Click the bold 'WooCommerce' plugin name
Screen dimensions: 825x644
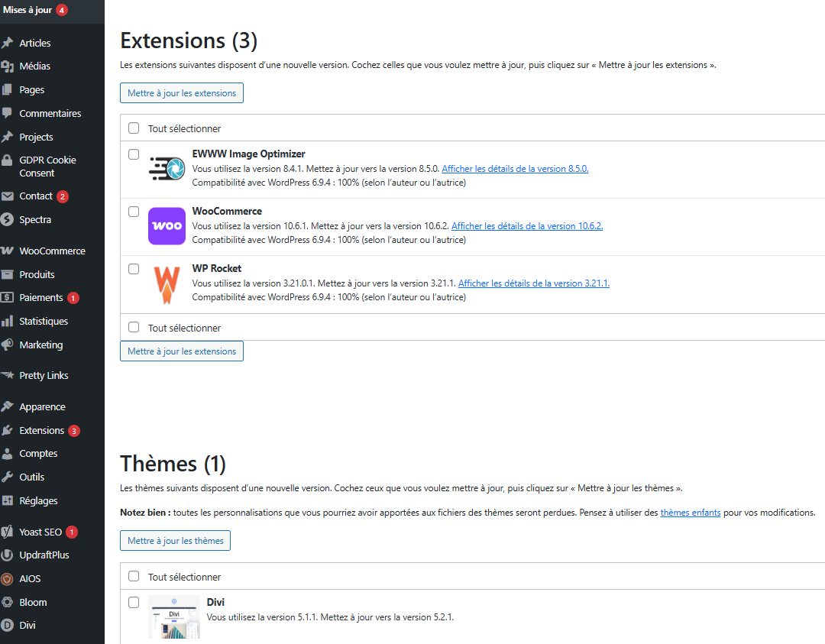[x=227, y=212]
